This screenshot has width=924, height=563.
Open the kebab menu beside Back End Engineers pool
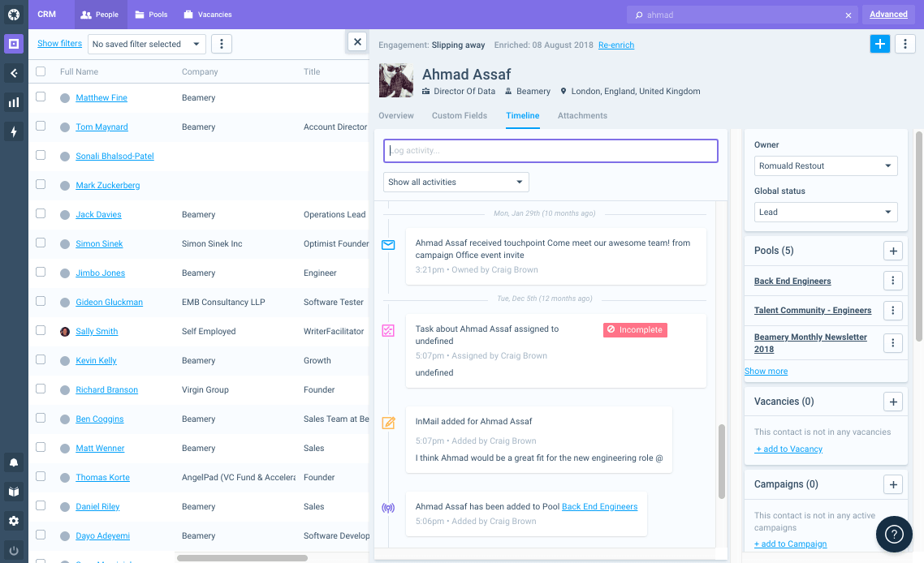coord(892,280)
